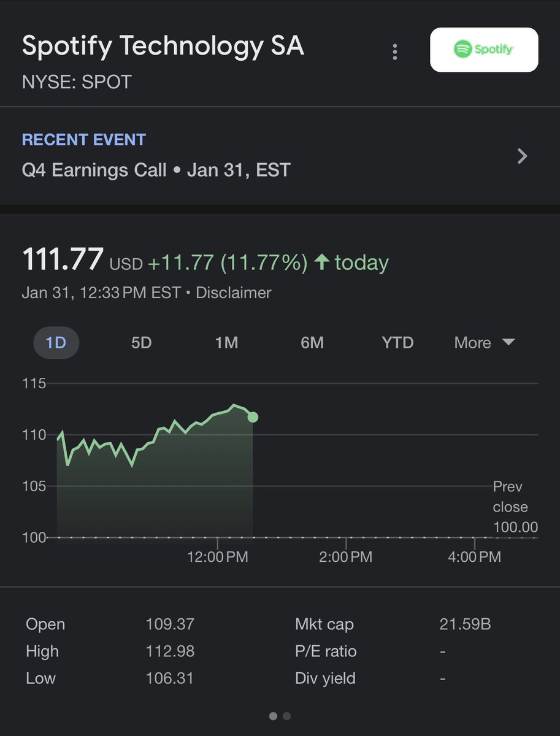Click the 105 y-axis label
This screenshot has height=736, width=560.
click(x=34, y=486)
